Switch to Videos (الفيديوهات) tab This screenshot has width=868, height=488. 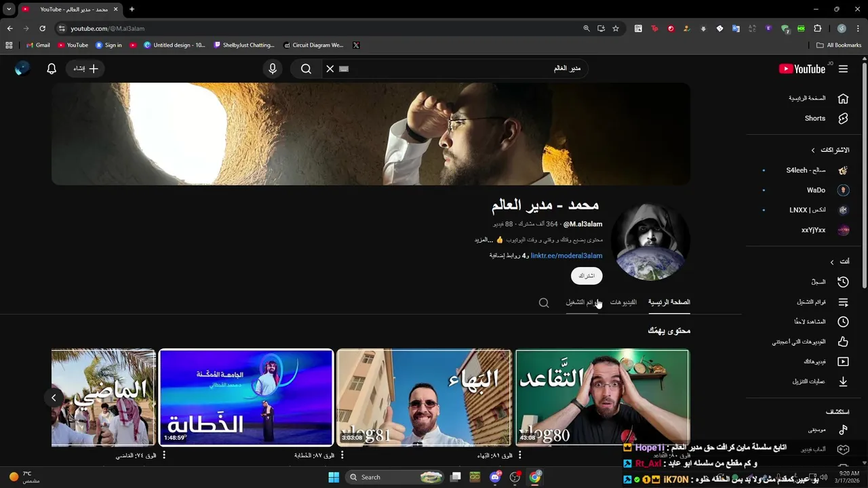pyautogui.click(x=623, y=302)
